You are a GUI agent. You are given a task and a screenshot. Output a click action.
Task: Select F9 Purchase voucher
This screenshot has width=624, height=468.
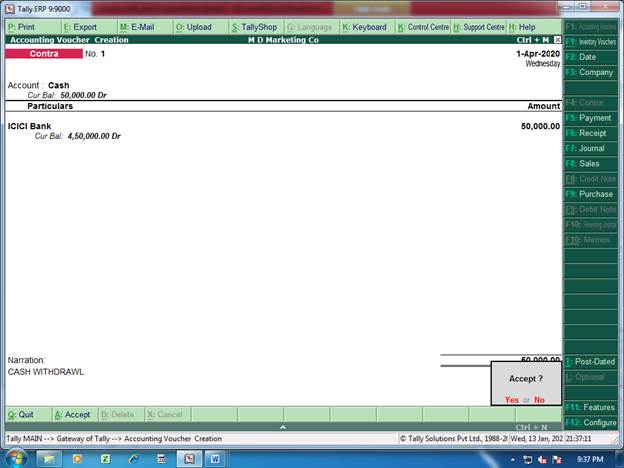(591, 194)
